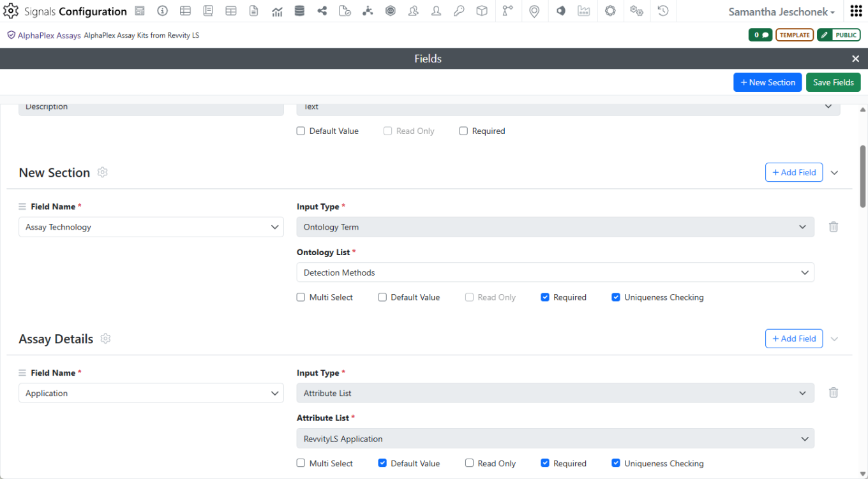Viewport: 868px width, 479px height.
Task: Enable Multi Select for Application field
Action: point(301,464)
